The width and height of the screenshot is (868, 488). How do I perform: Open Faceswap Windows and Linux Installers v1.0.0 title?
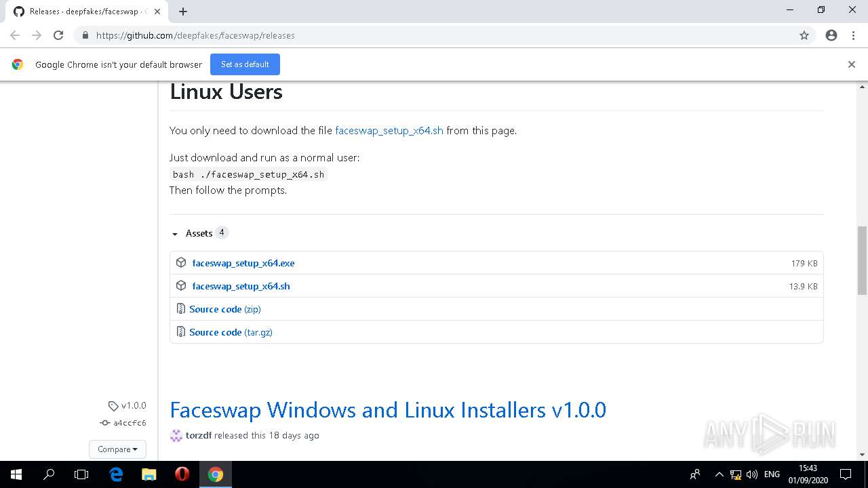pos(388,410)
